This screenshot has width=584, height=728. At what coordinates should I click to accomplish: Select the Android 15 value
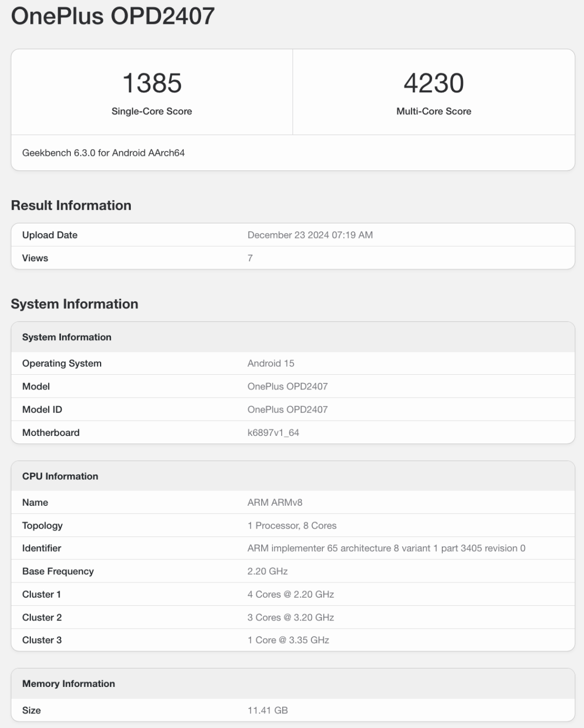click(x=271, y=363)
